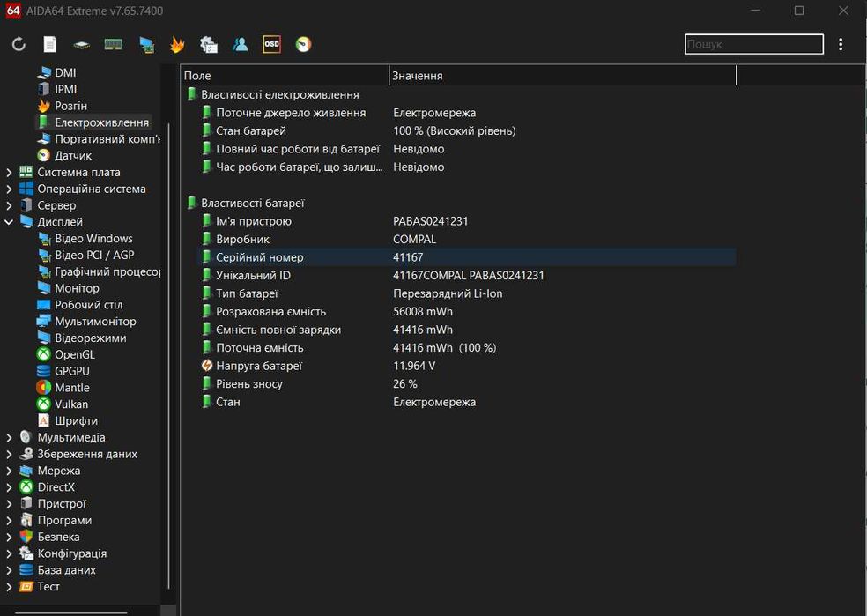Open the Report page icon
The width and height of the screenshot is (867, 616).
[x=50, y=45]
